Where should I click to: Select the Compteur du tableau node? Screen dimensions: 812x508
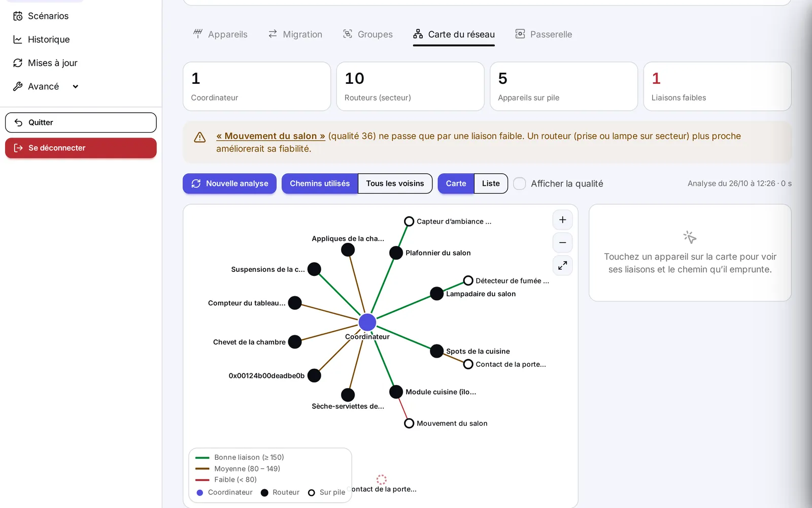pos(295,303)
